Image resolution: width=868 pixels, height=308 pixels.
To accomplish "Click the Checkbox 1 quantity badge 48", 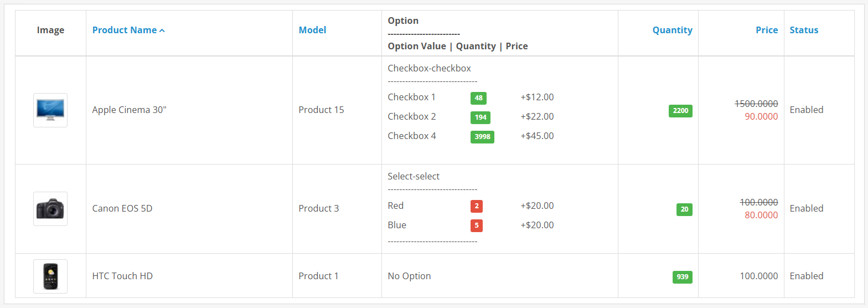I will (x=478, y=98).
